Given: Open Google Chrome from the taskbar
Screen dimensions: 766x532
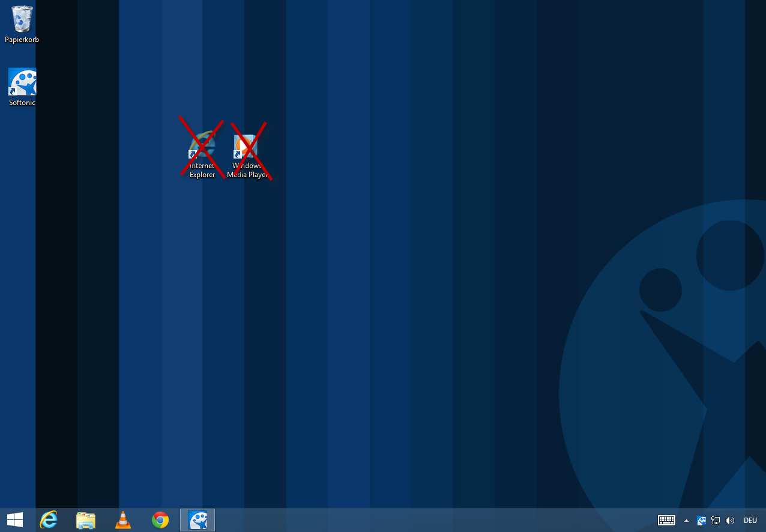Looking at the screenshot, I should (160, 520).
